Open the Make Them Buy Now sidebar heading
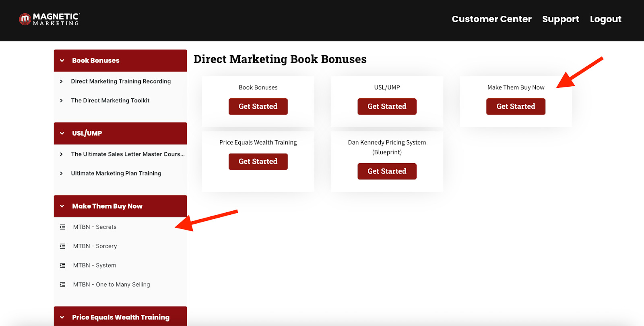 107,206
